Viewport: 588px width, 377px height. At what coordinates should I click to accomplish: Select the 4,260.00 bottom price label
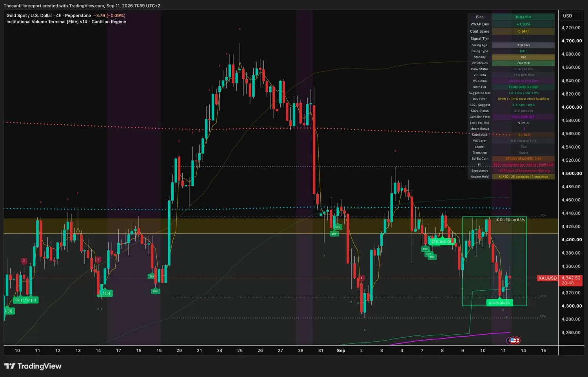coord(571,333)
